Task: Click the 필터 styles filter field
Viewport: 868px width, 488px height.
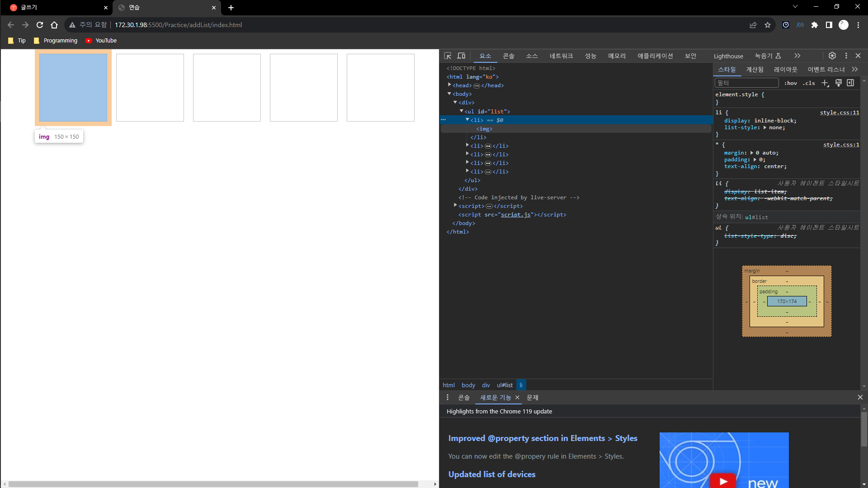Action: click(x=746, y=83)
